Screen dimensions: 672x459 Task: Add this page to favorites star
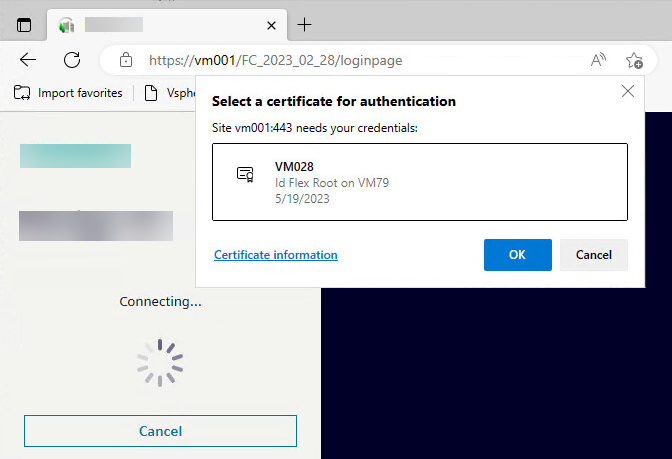click(x=634, y=60)
